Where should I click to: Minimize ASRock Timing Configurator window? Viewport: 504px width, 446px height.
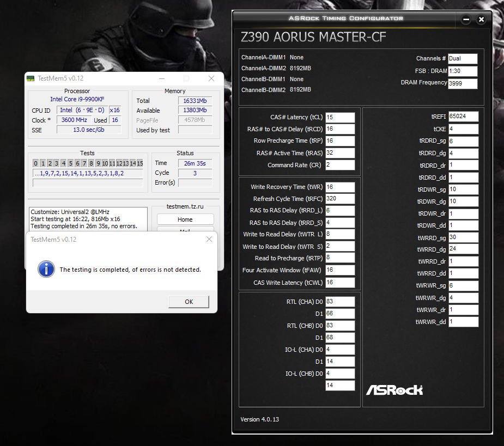pyautogui.click(x=466, y=20)
